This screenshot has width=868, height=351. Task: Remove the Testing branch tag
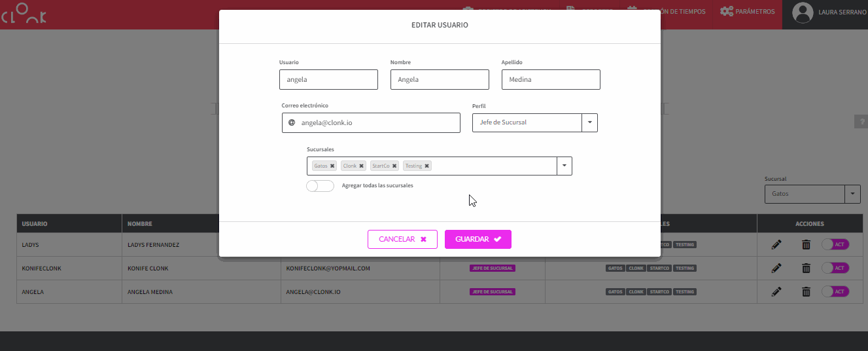click(x=427, y=166)
